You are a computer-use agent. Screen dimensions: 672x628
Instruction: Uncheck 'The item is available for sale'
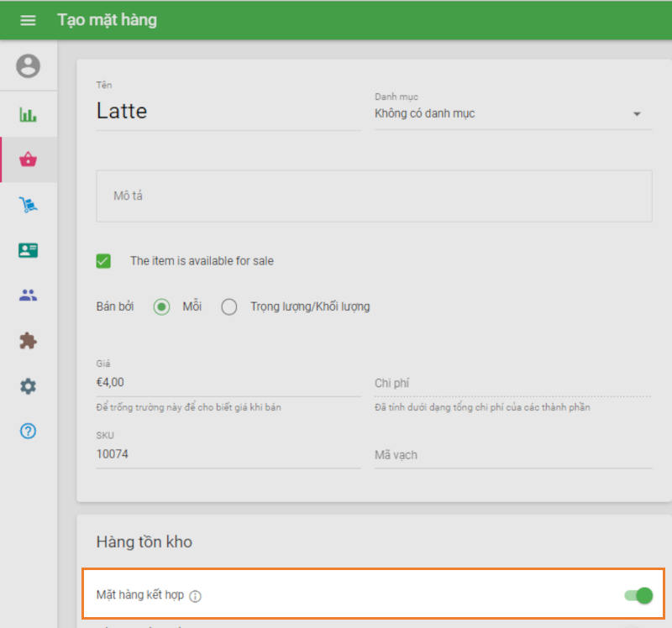(x=103, y=261)
